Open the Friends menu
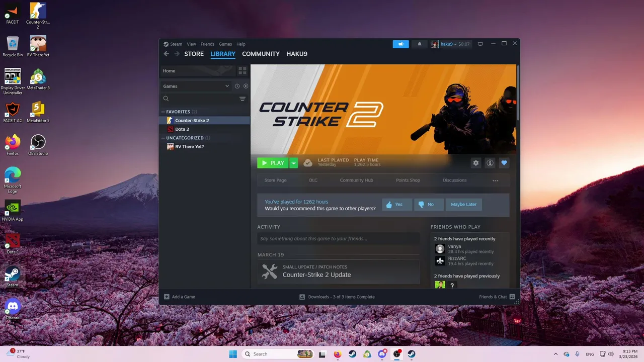644x362 pixels. point(207,44)
